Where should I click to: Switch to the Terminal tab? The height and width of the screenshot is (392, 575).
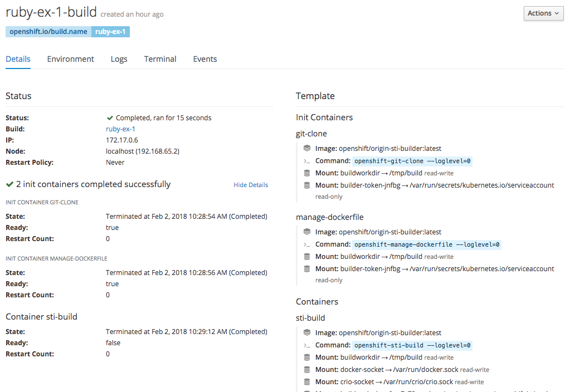pyautogui.click(x=160, y=59)
